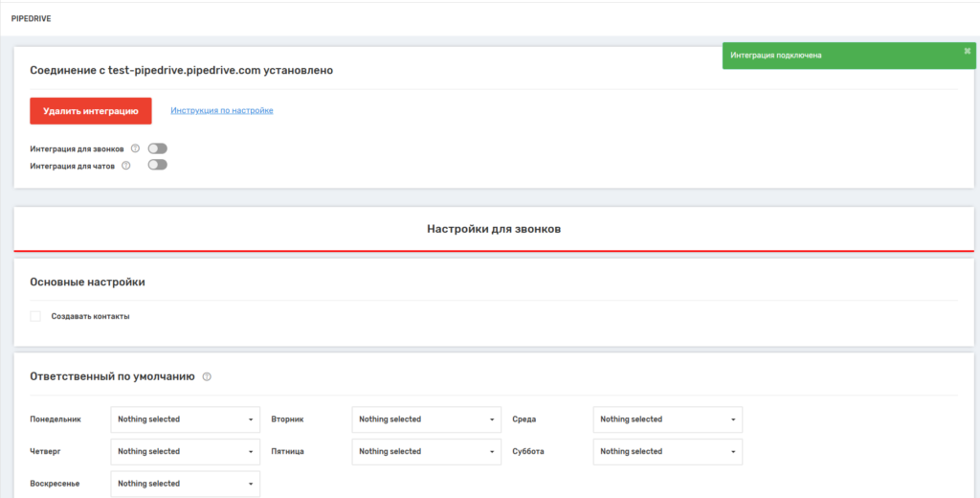Open the Вторник responsible dropdown
The height and width of the screenshot is (498, 980).
(426, 419)
